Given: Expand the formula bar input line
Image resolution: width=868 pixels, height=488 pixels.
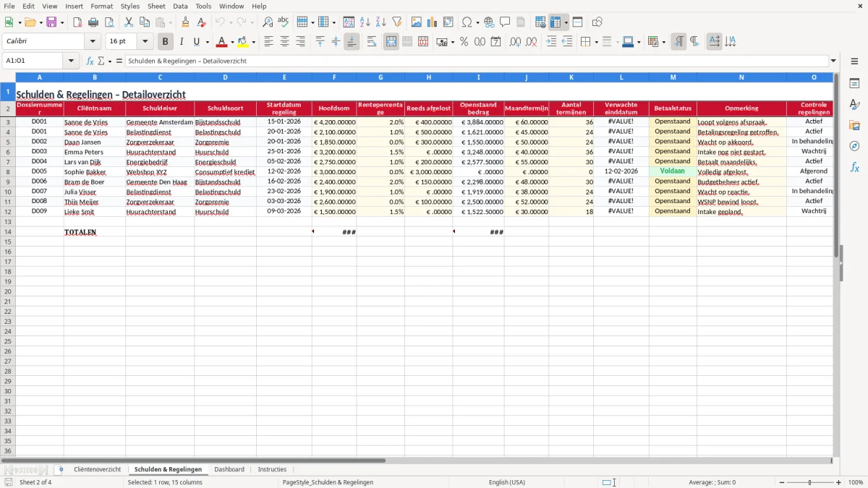Looking at the screenshot, I should (833, 61).
